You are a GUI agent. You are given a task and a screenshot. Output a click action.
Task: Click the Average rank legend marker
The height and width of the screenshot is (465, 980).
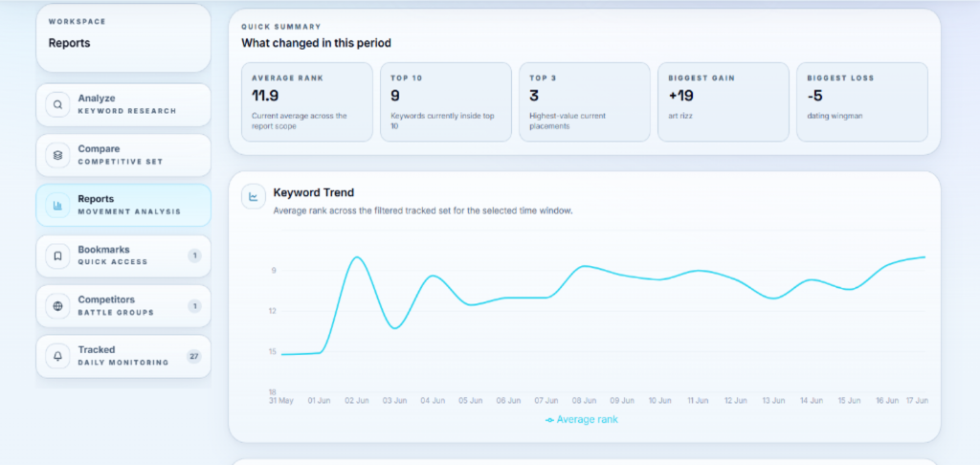point(549,420)
